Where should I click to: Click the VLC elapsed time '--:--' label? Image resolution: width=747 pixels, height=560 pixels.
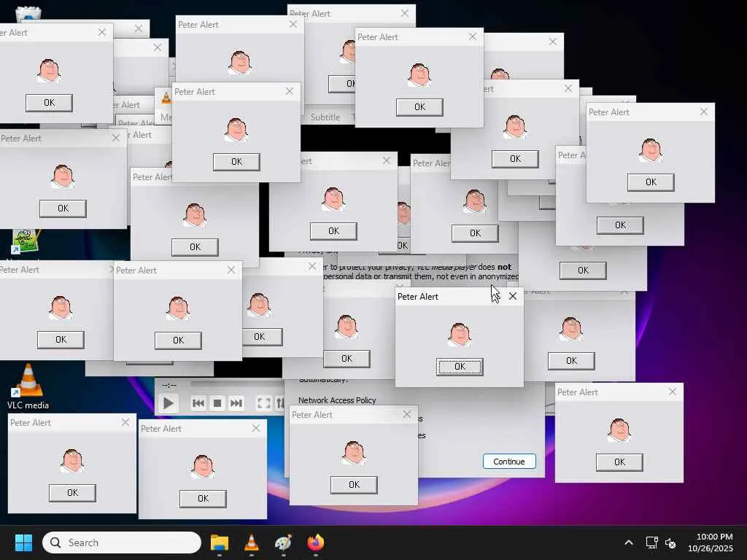tap(169, 385)
